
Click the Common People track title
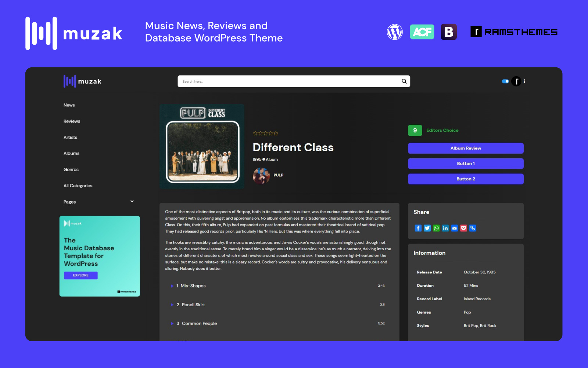coord(199,323)
